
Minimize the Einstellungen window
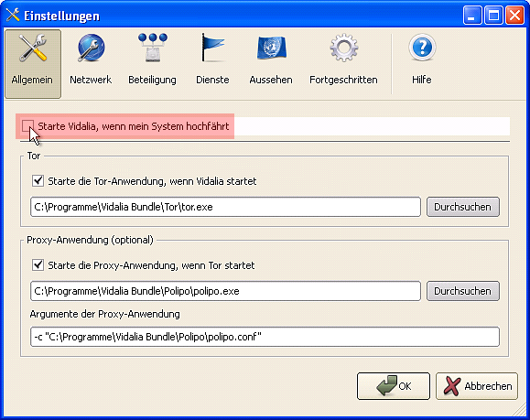(472, 16)
